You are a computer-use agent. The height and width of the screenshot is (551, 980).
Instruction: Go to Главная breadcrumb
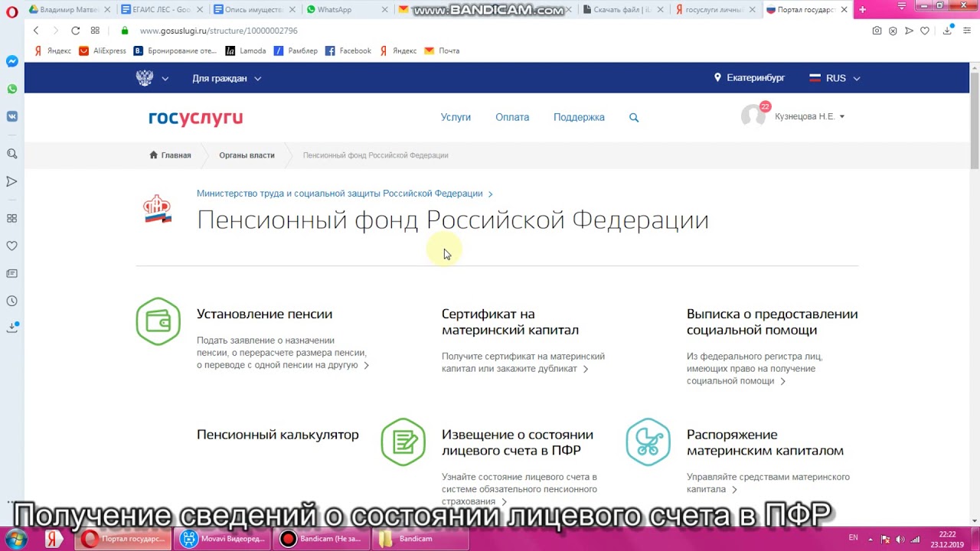tap(170, 155)
